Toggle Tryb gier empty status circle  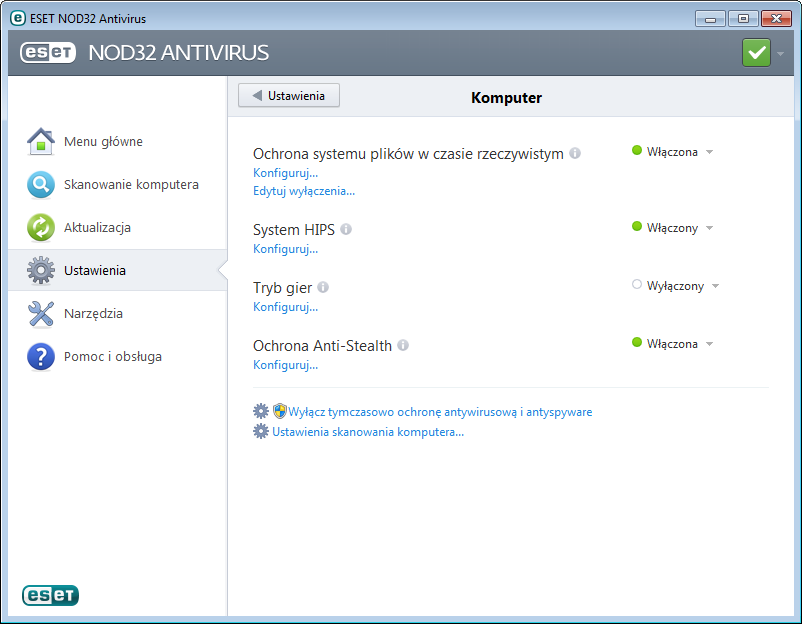coord(637,284)
